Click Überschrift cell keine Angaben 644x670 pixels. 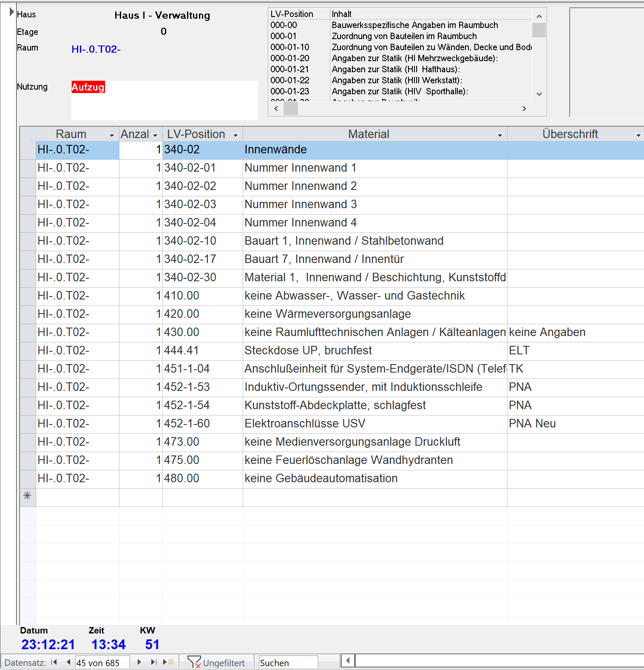coord(576,332)
